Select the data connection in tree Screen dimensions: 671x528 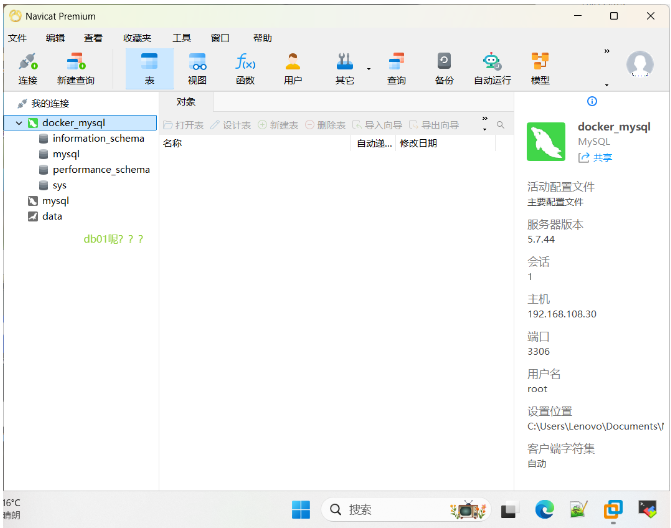click(x=52, y=217)
